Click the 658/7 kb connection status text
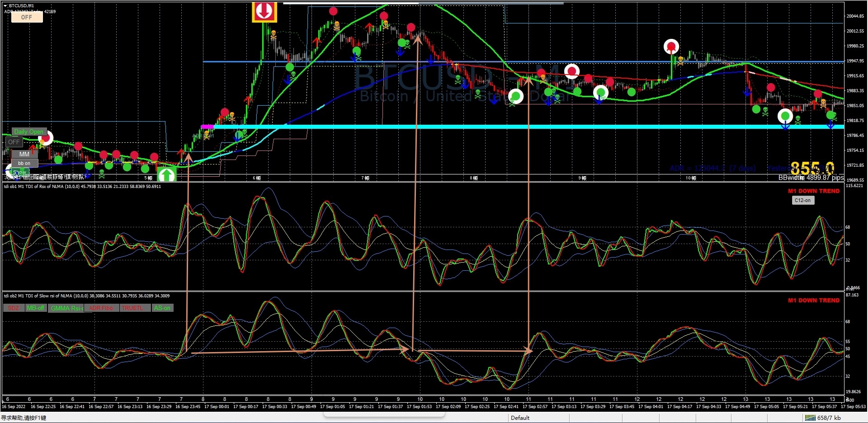Viewport: 868px width, 423px height. click(x=829, y=418)
